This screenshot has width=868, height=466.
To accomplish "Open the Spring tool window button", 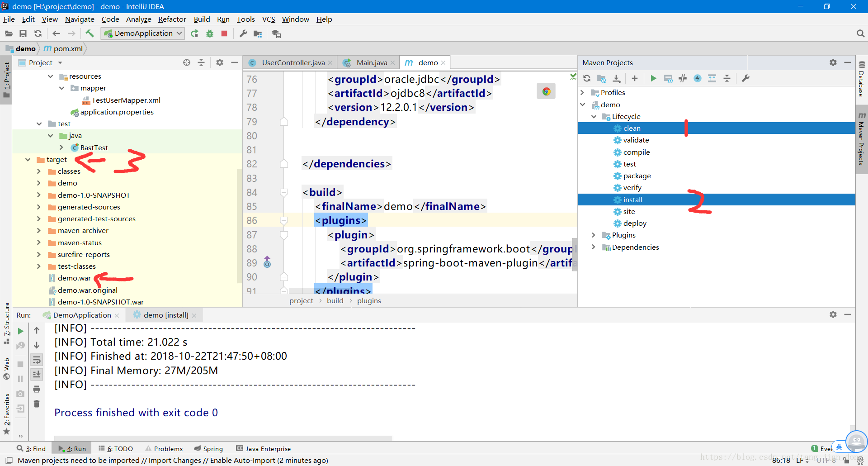I will [208, 448].
